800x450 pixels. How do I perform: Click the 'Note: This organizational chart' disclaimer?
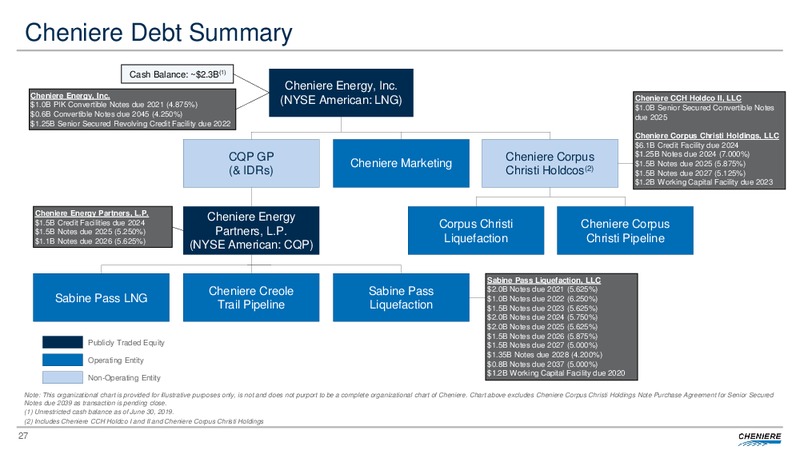click(x=399, y=398)
